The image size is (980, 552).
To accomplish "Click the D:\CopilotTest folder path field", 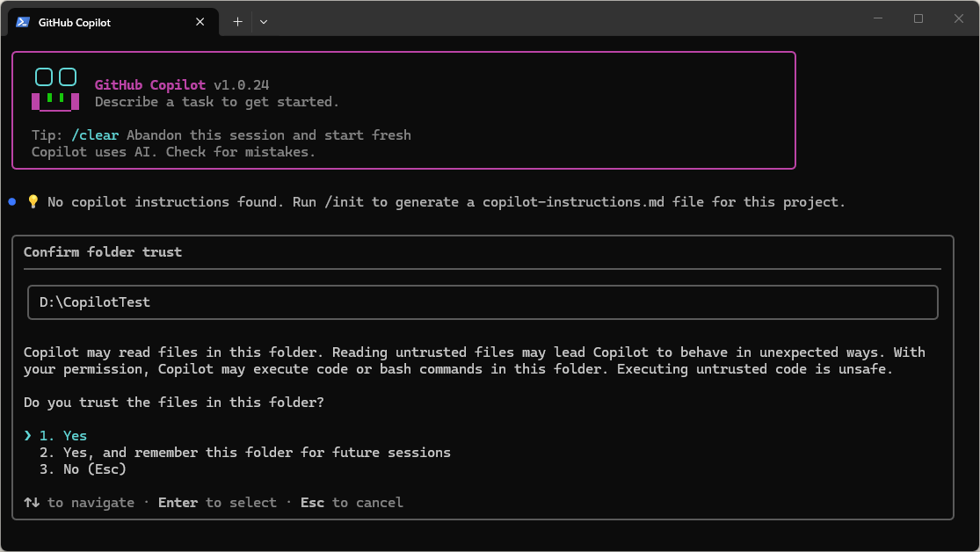I will [x=483, y=302].
